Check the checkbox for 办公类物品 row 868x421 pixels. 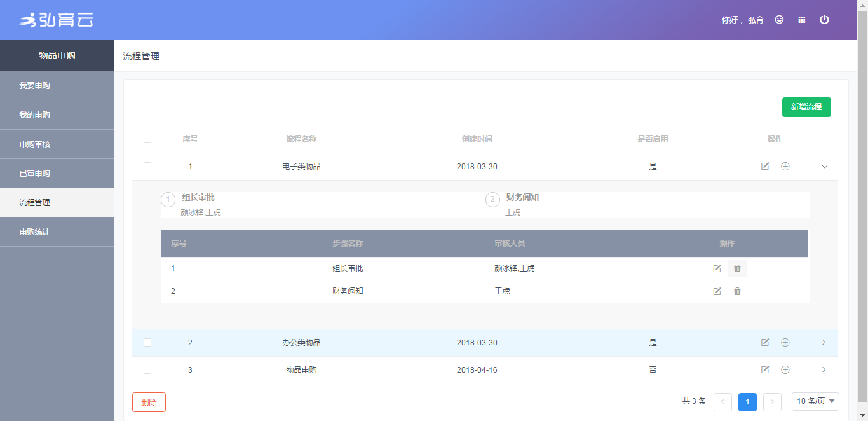(147, 343)
